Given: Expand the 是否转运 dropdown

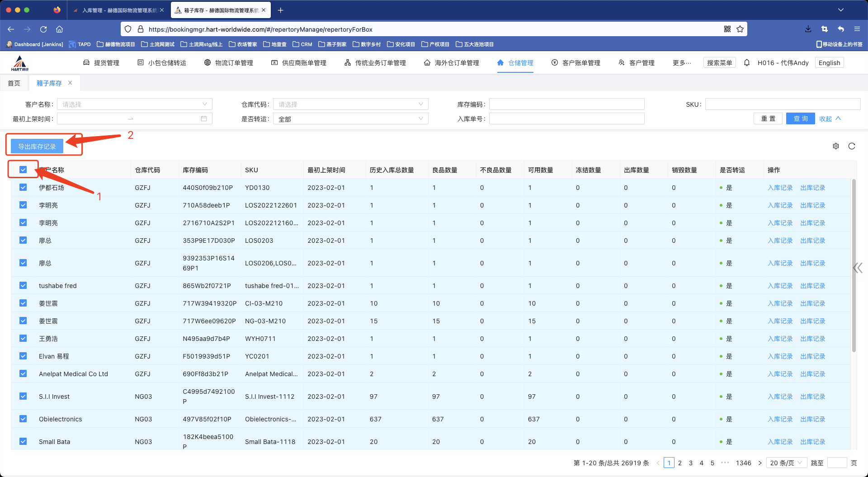Looking at the screenshot, I should point(350,119).
